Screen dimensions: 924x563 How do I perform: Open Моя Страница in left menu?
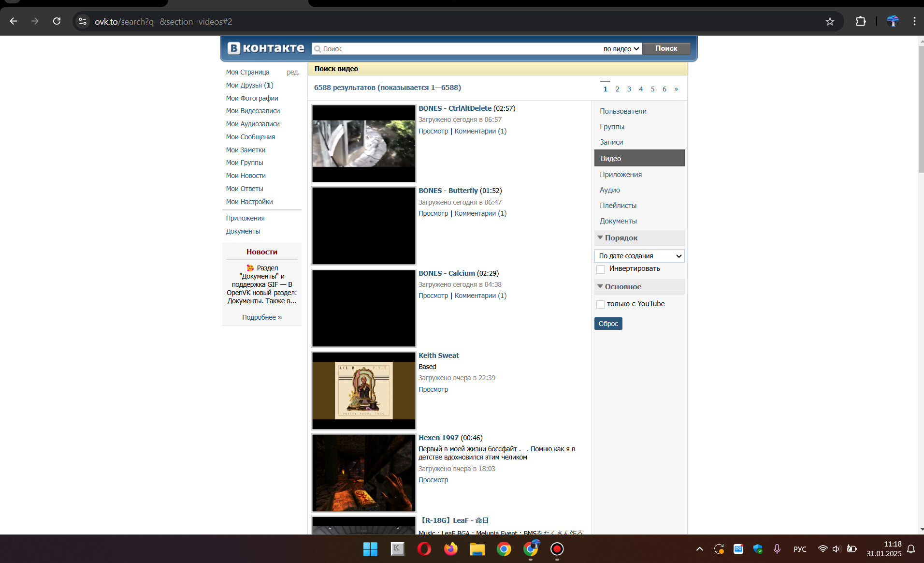point(247,72)
